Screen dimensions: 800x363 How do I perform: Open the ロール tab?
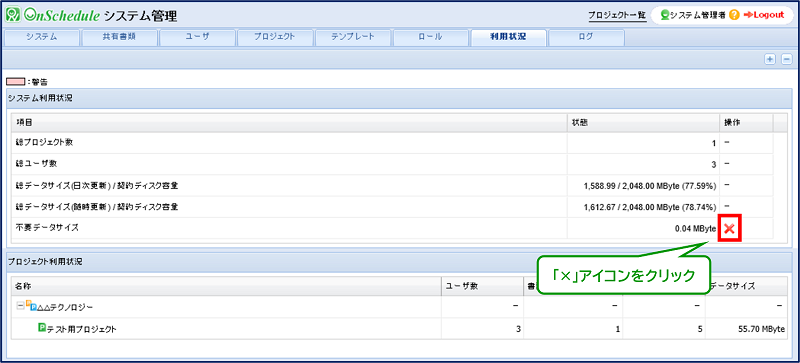[x=431, y=37]
